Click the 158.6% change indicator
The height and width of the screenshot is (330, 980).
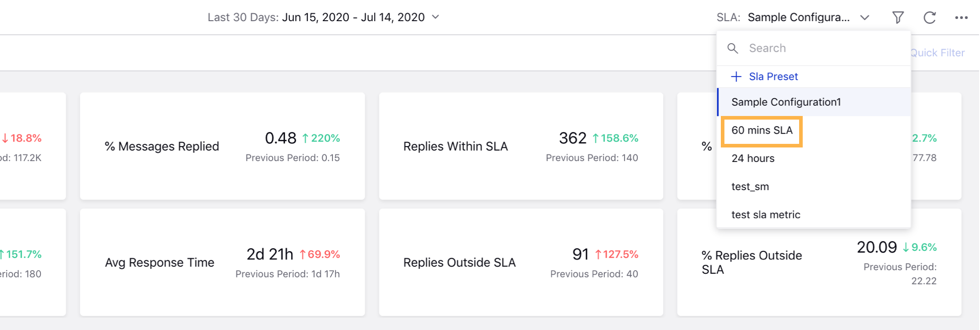[x=615, y=138]
